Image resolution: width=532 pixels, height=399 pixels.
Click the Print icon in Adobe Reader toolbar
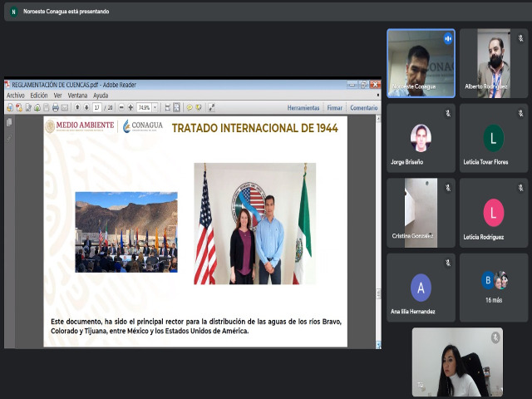(56, 107)
